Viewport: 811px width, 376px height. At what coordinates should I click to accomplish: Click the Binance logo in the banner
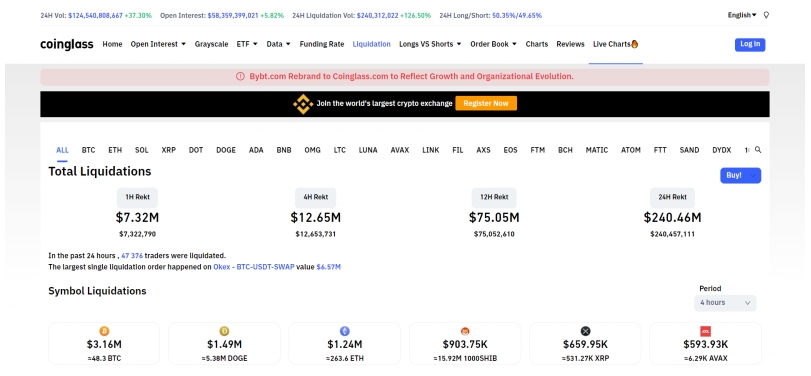pos(303,103)
